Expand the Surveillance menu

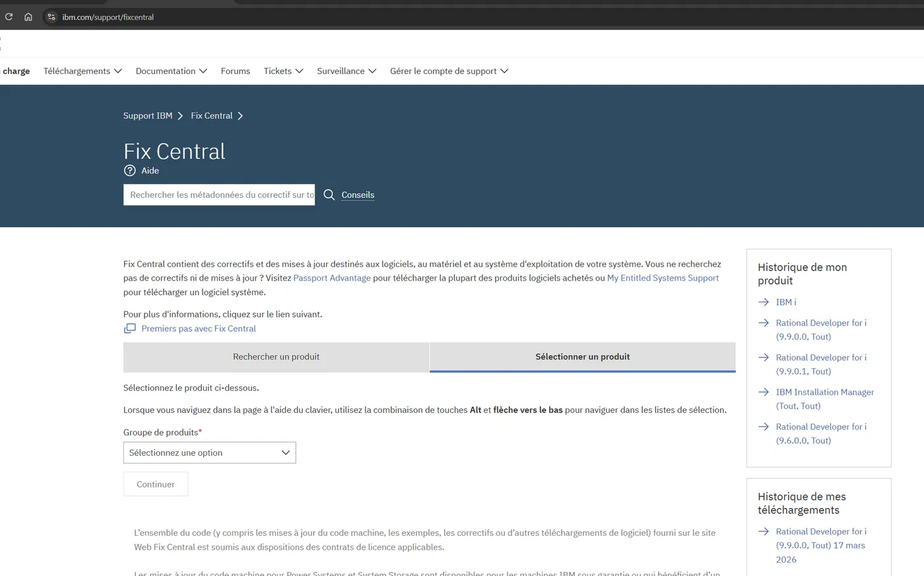point(346,71)
